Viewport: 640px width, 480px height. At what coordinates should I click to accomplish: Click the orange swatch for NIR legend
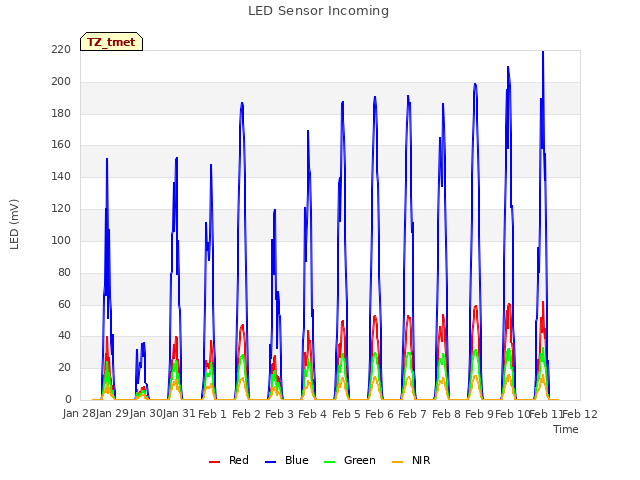(x=397, y=462)
